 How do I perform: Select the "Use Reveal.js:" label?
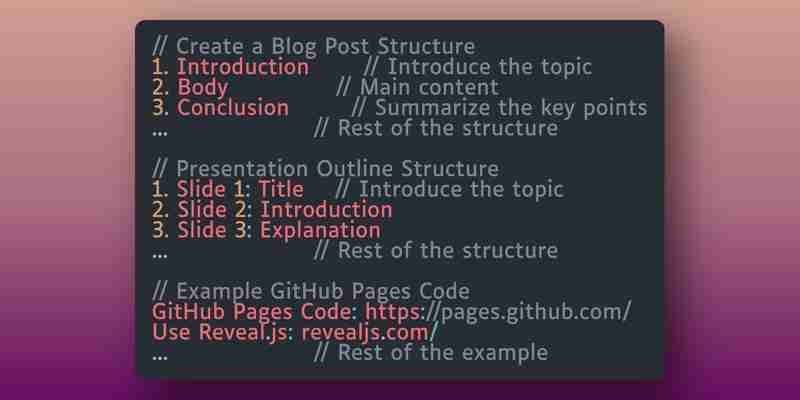point(223,332)
